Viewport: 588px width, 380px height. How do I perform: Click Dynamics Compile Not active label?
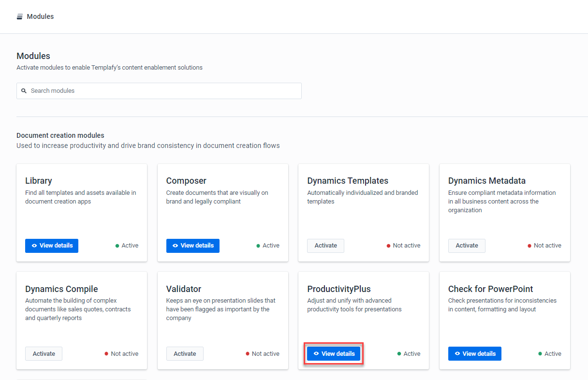pos(125,354)
